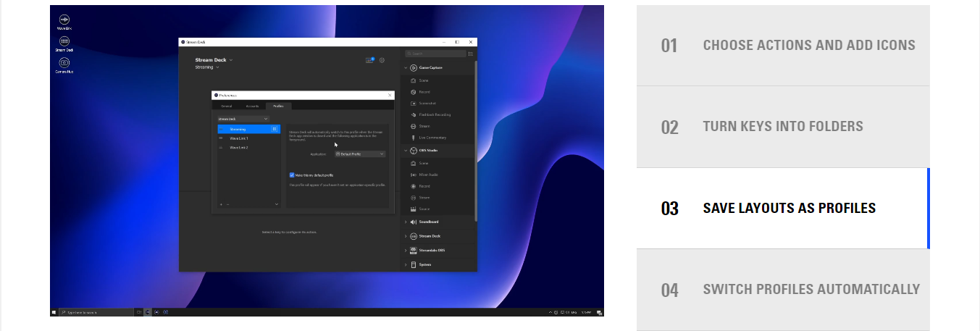The image size is (980, 331).
Task: Open Stream Deck settings gear
Action: point(382,60)
